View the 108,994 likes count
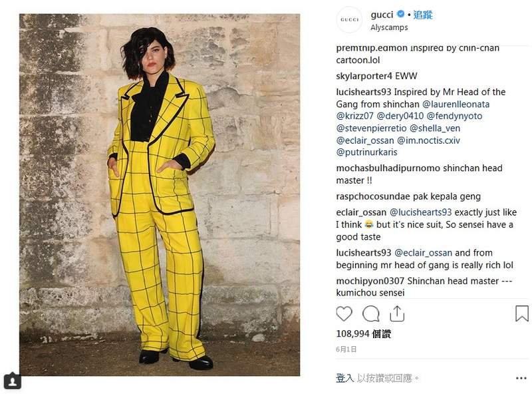Image resolution: width=532 pixels, height=394 pixels. click(363, 334)
